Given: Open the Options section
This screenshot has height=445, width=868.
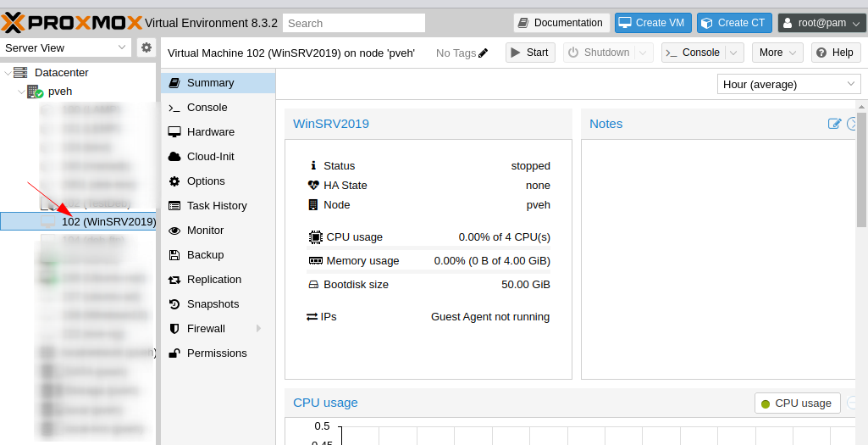Looking at the screenshot, I should (218, 181).
